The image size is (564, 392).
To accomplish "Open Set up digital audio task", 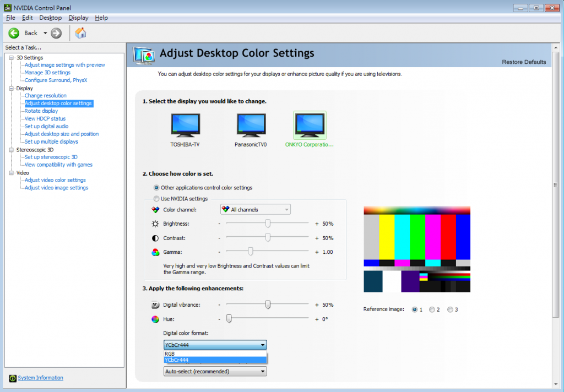I will 46,126.
